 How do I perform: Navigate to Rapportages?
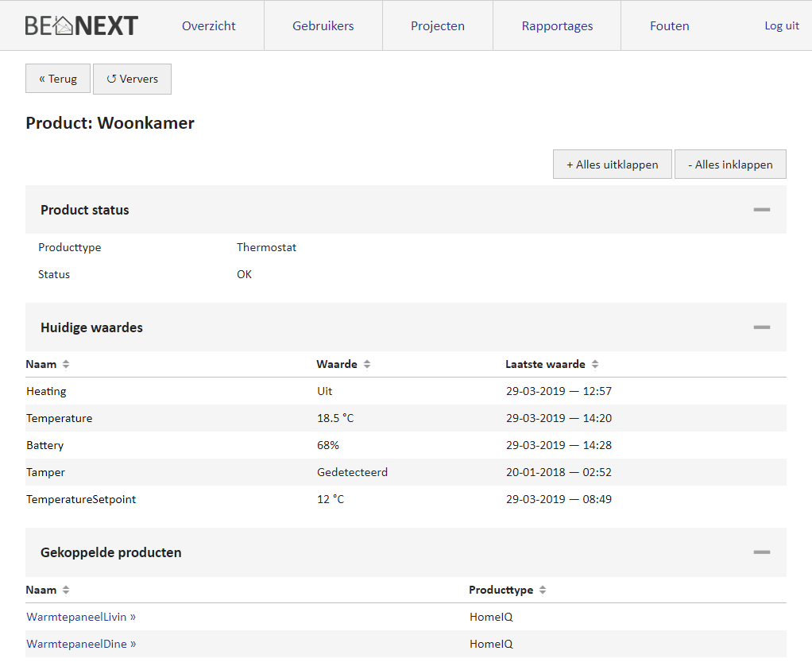pos(557,26)
